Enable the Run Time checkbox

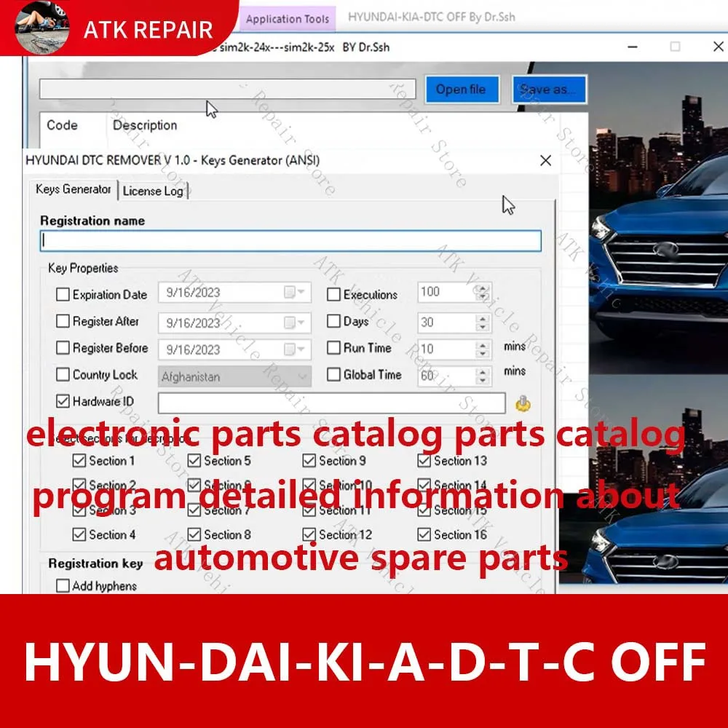333,348
